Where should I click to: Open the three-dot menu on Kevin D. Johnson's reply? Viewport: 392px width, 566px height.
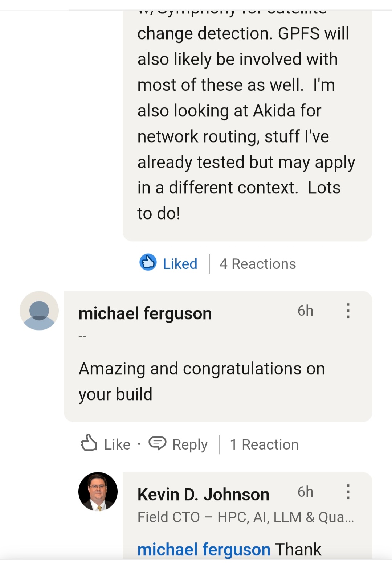(x=348, y=492)
